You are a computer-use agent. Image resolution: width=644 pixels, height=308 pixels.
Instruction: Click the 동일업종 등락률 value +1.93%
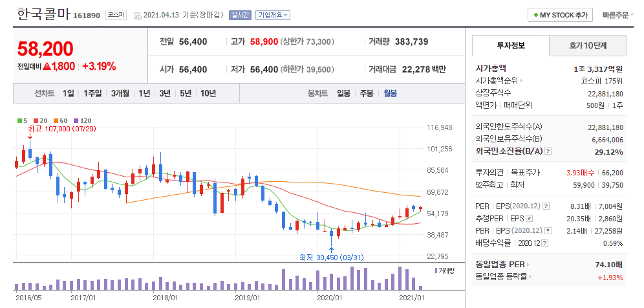pyautogui.click(x=610, y=278)
